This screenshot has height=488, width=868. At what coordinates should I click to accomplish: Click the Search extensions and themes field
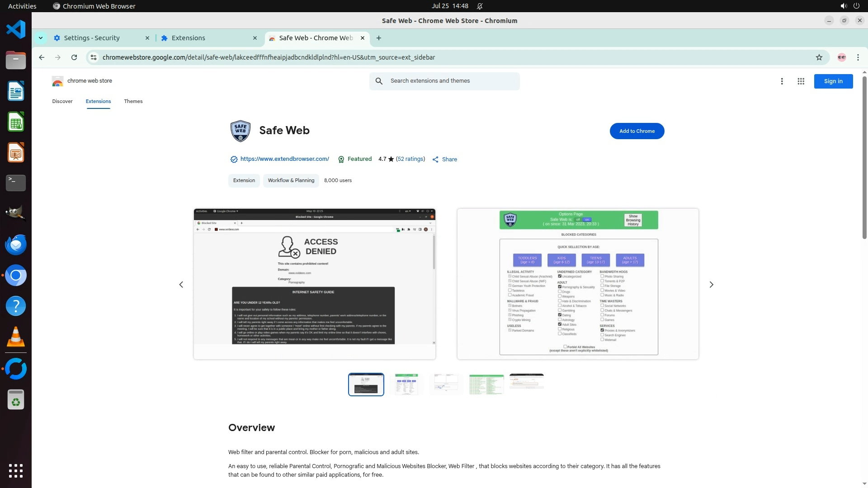(x=452, y=81)
